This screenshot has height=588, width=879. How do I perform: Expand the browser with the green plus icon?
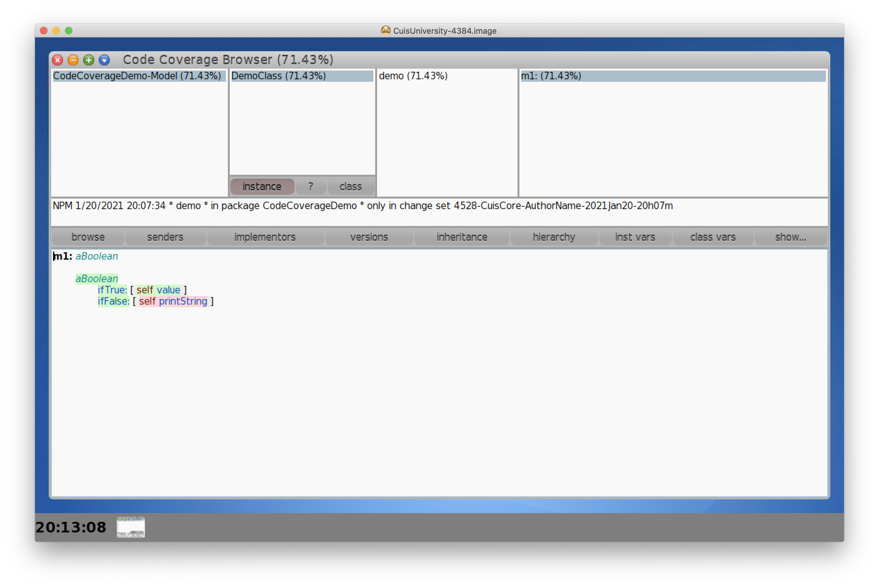pos(89,60)
